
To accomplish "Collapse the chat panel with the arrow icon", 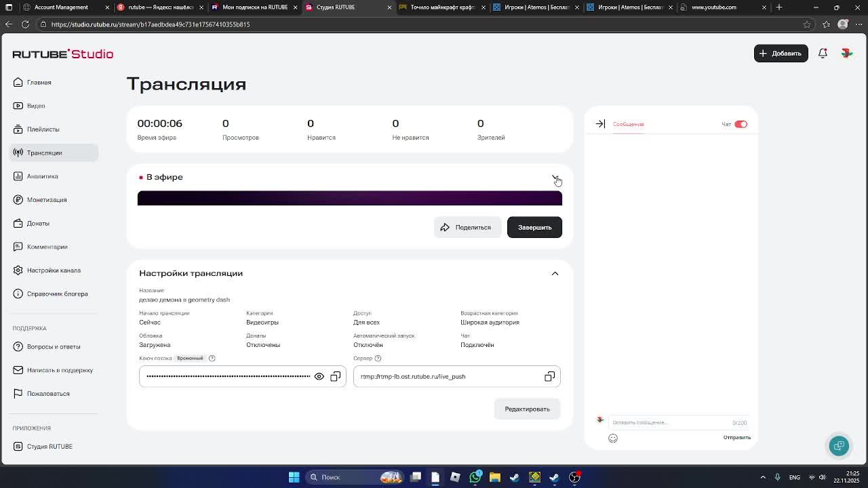I will [x=600, y=124].
